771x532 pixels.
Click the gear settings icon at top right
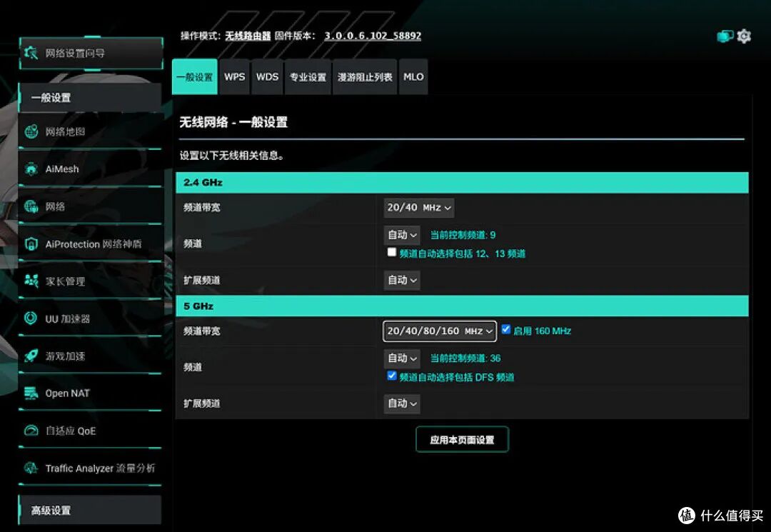coord(744,36)
